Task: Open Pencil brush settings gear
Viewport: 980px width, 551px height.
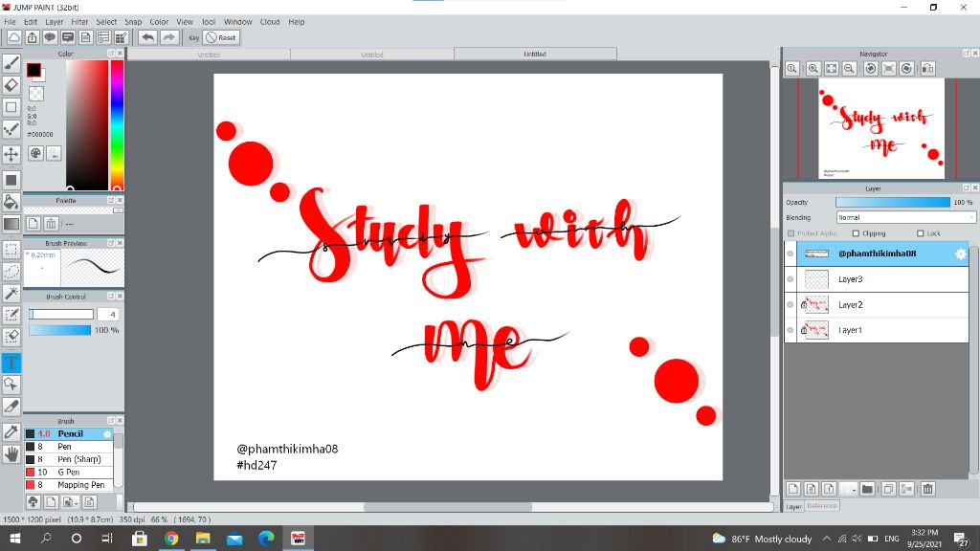Action: (x=107, y=433)
